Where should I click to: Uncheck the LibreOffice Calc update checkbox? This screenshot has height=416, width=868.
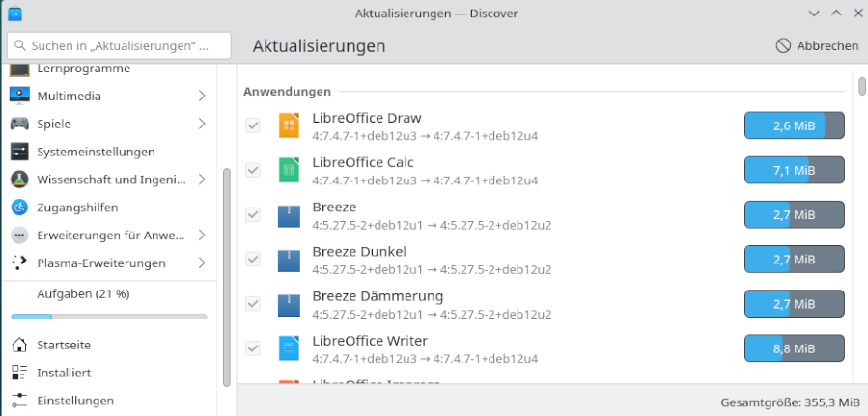tap(253, 170)
